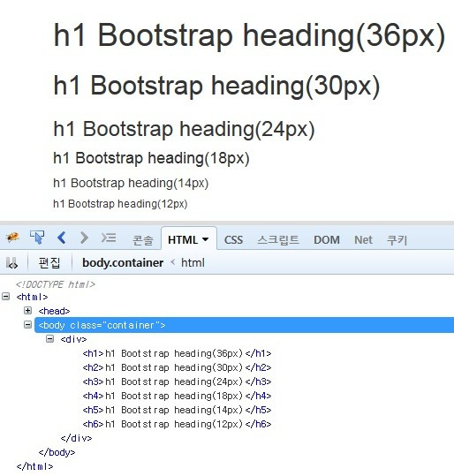Switch to the DOM tab
This screenshot has width=454, height=476.
(x=327, y=240)
